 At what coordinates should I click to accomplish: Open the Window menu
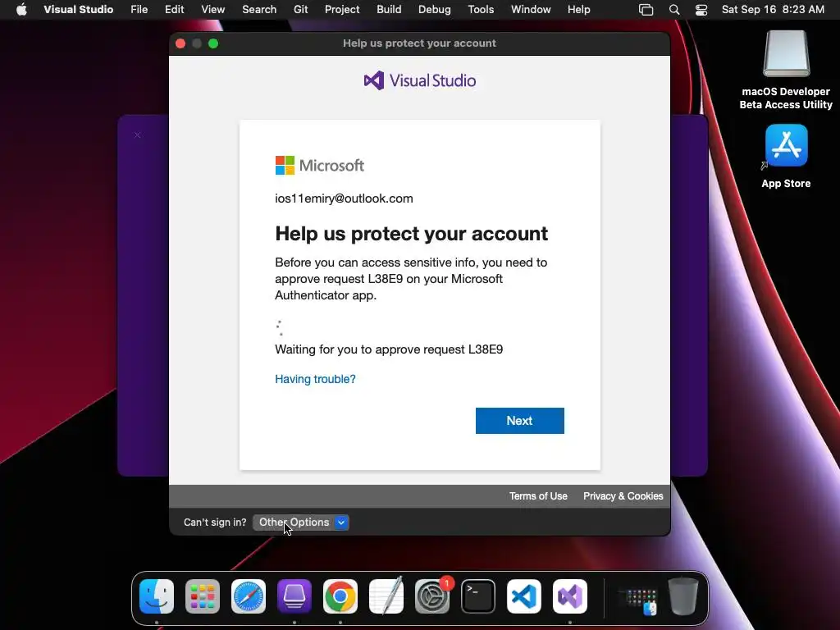tap(531, 10)
